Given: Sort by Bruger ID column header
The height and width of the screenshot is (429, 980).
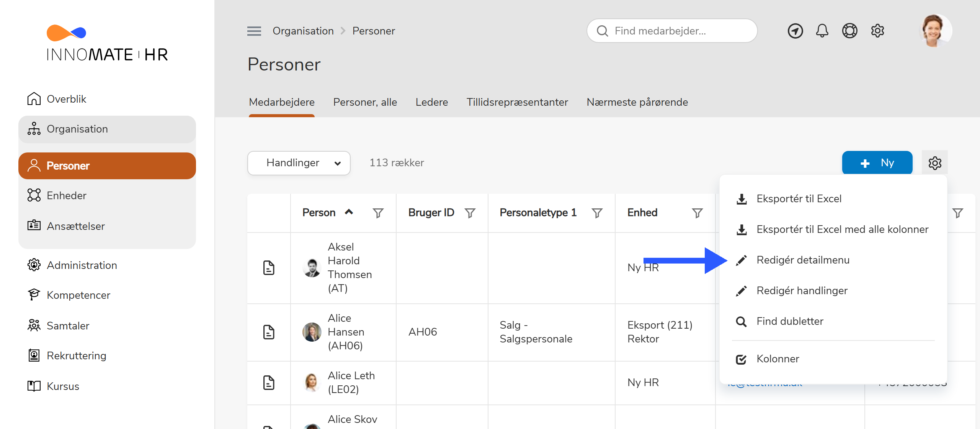Looking at the screenshot, I should [x=431, y=213].
